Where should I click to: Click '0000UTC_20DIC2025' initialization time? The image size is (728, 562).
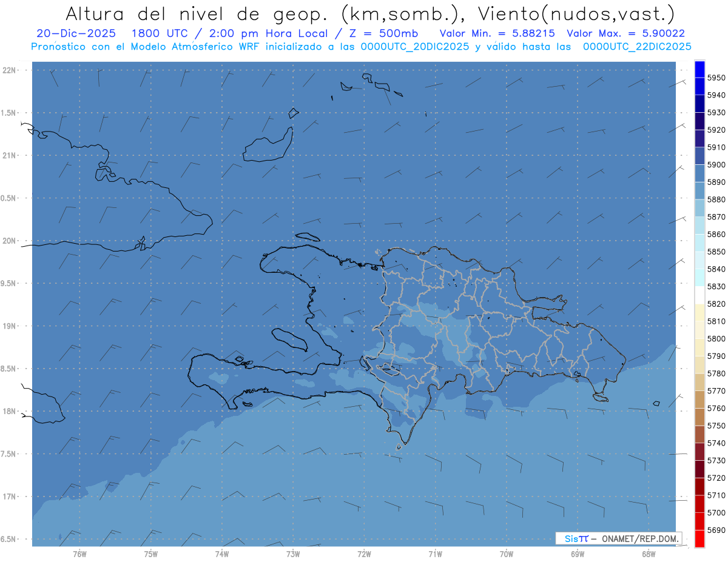415,47
